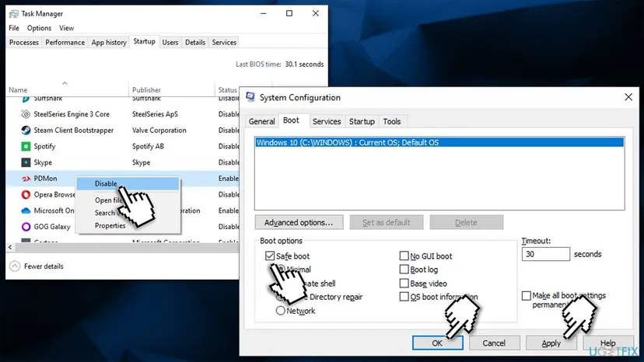Click the Task Manager title bar icon
644x362 pixels.
tap(13, 14)
